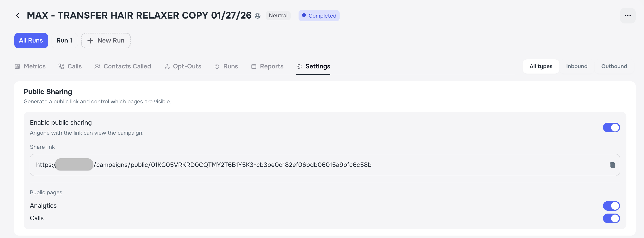The width and height of the screenshot is (644, 238).
Task: Click the Runs circular-arrow icon
Action: (x=216, y=66)
